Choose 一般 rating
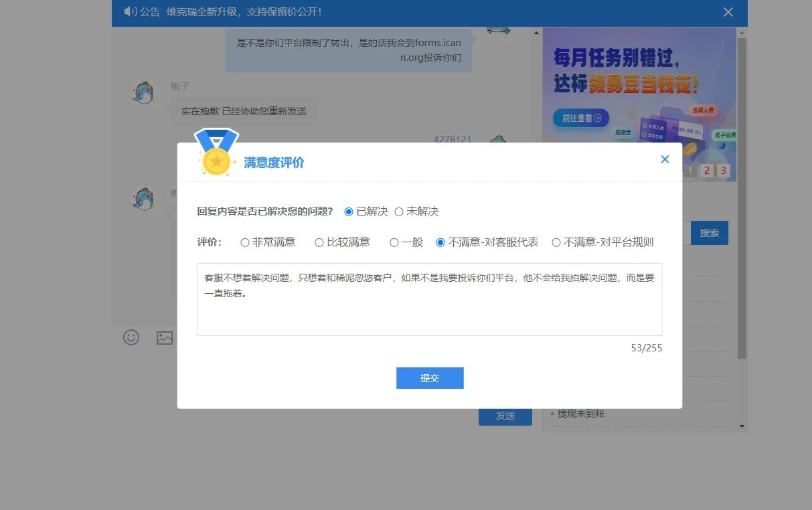 coord(394,242)
